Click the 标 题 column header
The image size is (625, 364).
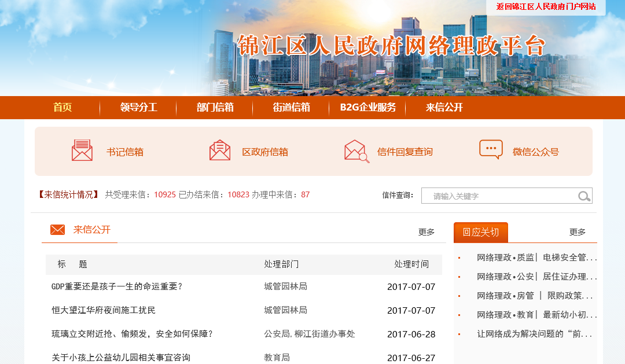[x=72, y=264]
